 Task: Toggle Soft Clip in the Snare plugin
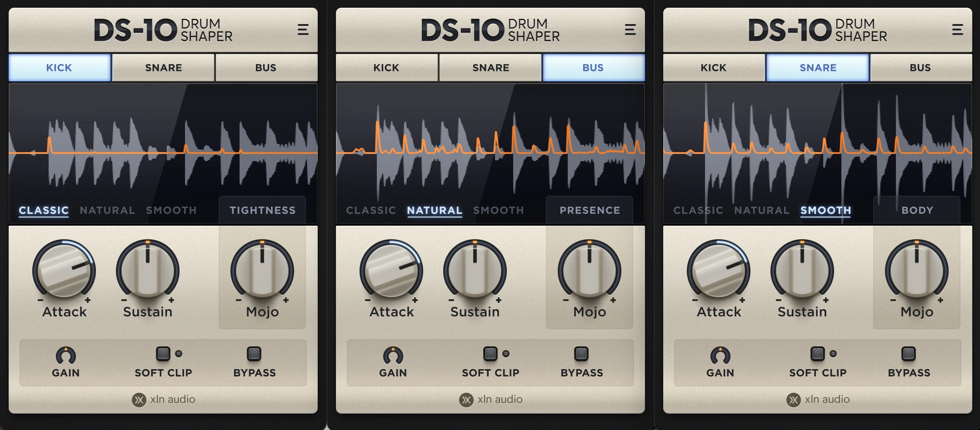coord(818,354)
